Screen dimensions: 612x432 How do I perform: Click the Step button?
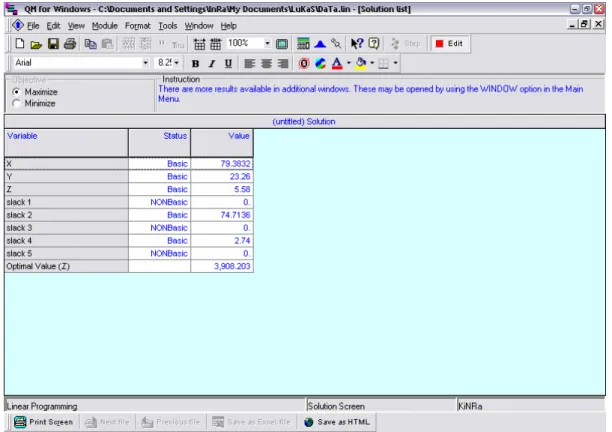pyautogui.click(x=406, y=44)
